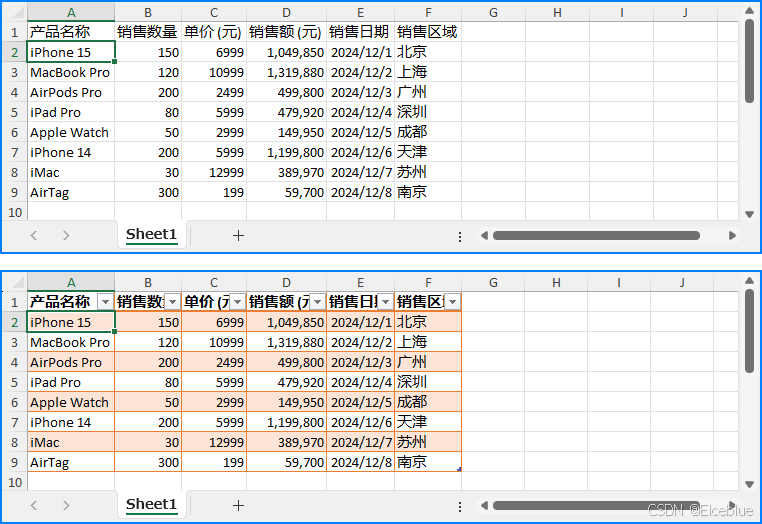Click cell '上海' in upper sheet
The width and height of the screenshot is (762, 524).
[428, 72]
